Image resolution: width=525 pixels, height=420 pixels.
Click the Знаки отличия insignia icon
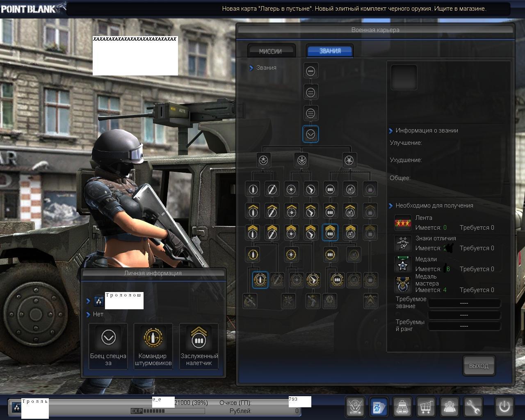click(x=403, y=243)
